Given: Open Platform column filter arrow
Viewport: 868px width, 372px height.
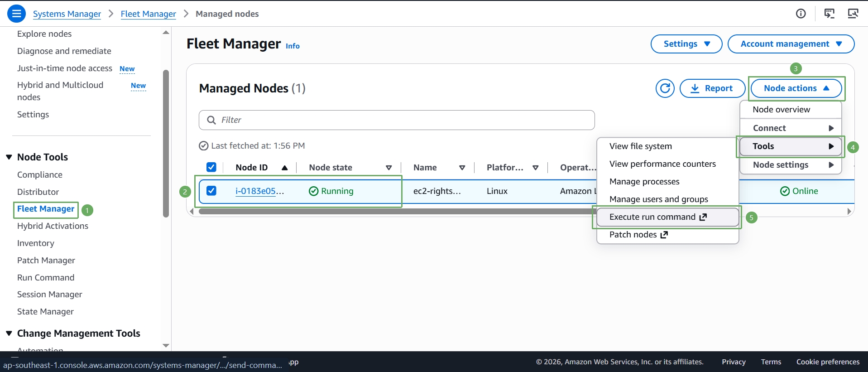Looking at the screenshot, I should [x=535, y=168].
